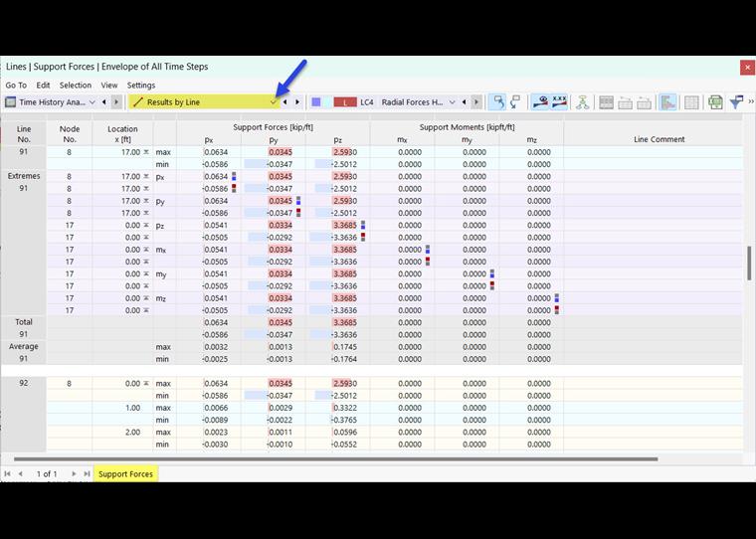Next arrow next to Results by Line

(297, 102)
